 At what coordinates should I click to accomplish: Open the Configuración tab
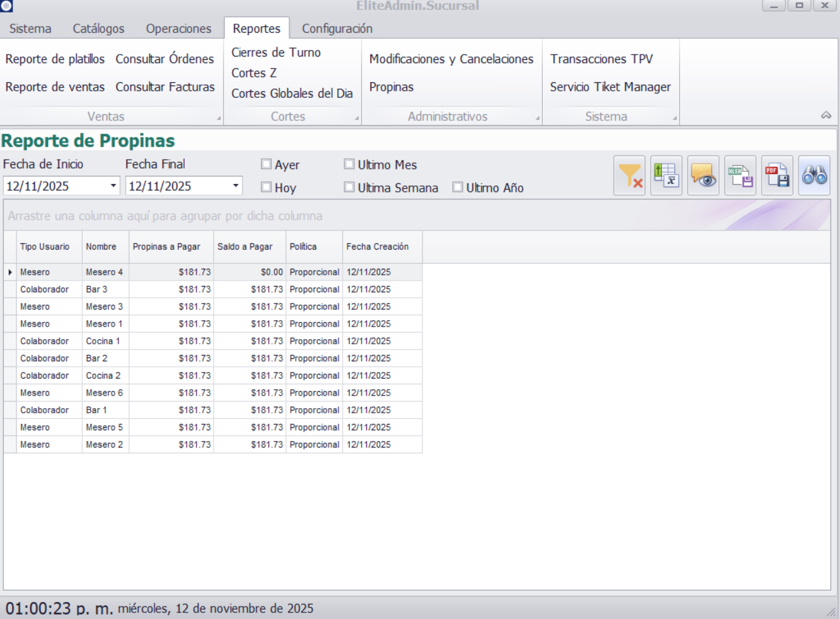pos(337,28)
